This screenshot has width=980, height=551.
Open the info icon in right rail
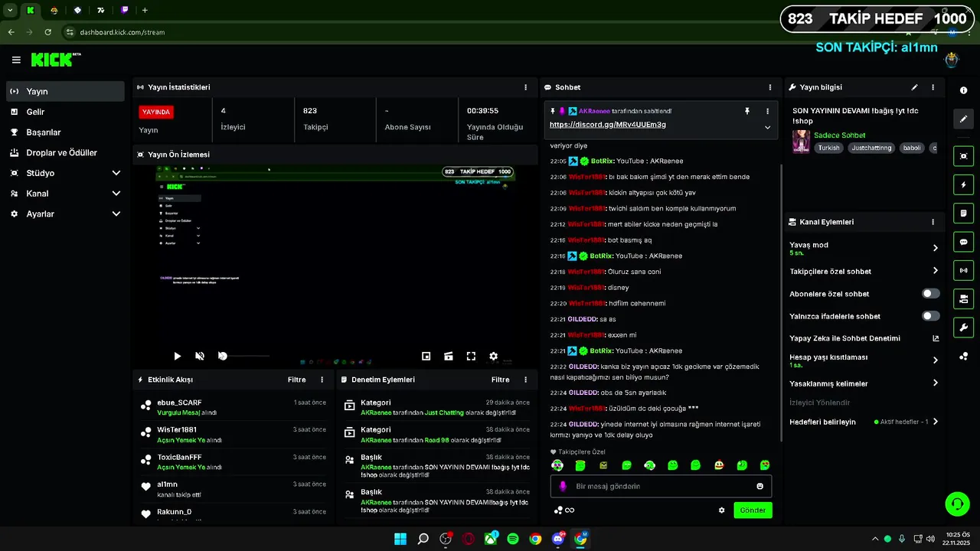(963, 90)
